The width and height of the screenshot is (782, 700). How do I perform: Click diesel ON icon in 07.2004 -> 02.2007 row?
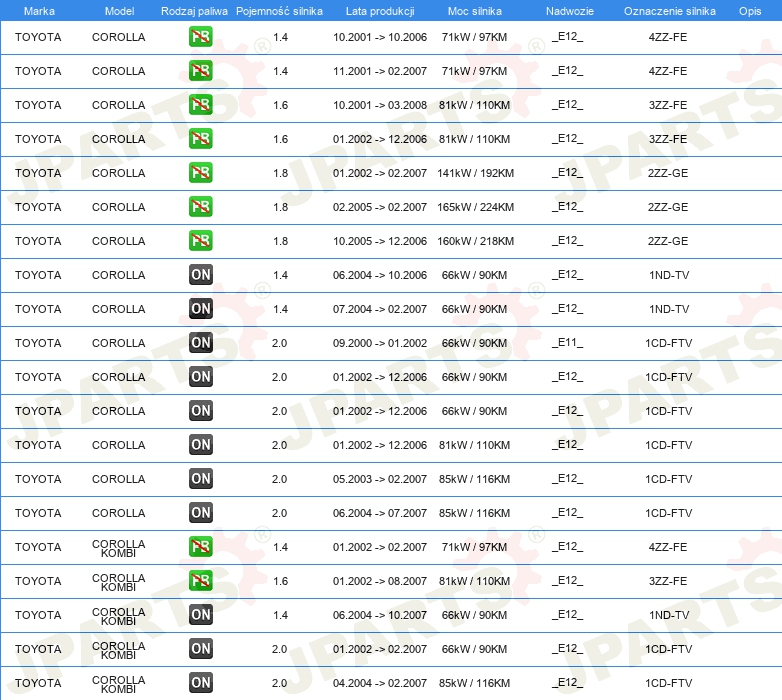pos(200,309)
